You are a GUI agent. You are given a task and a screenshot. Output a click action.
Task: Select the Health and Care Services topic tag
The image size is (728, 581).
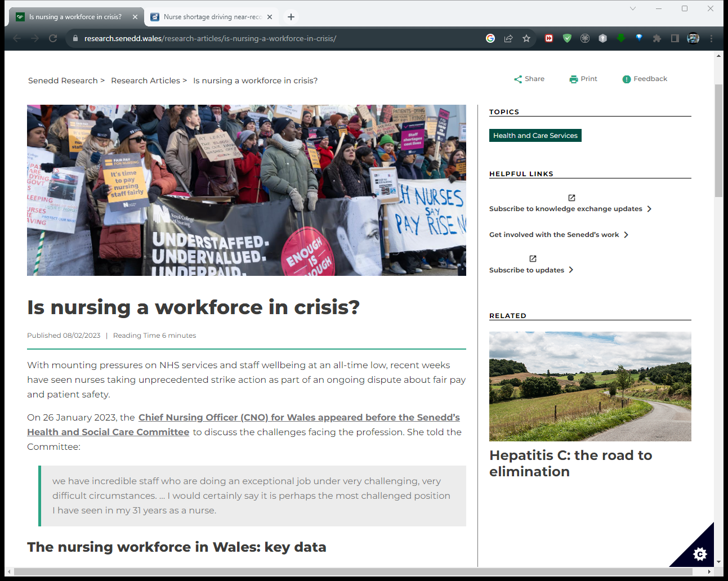[x=535, y=136]
